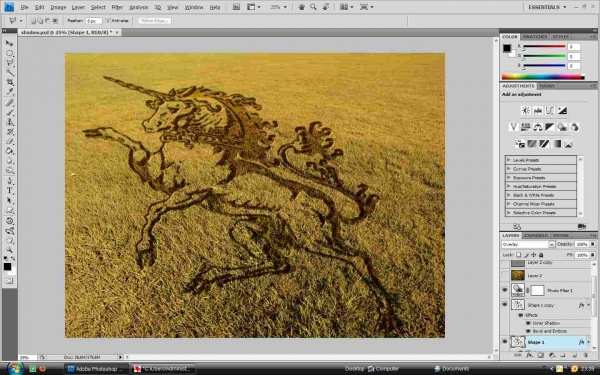
Task: Hide the Photo Filter 1 layer
Action: 505,290
